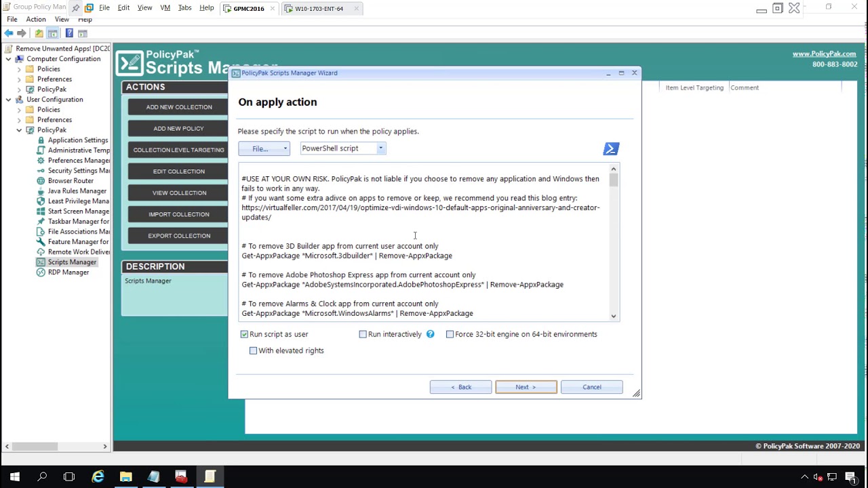The image size is (868, 488).
Task: Collapse Computer Configuration node
Action: click(8, 59)
